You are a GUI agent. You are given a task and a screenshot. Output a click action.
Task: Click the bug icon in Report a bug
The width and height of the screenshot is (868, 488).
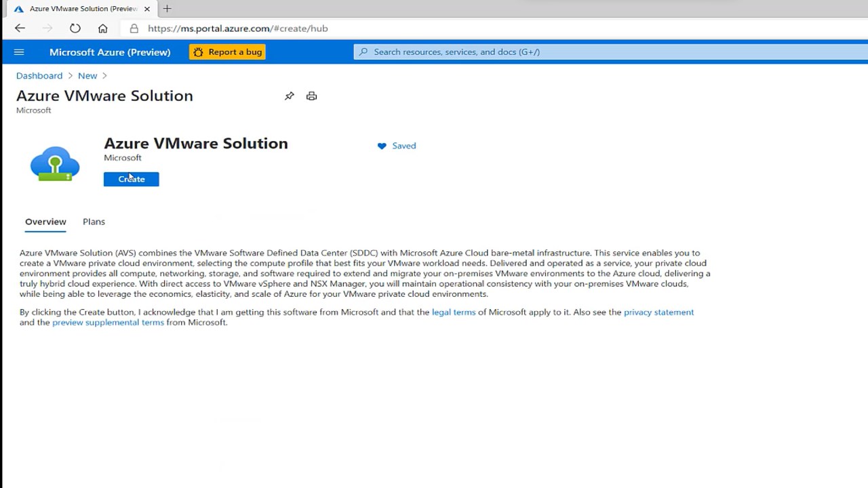tap(198, 52)
